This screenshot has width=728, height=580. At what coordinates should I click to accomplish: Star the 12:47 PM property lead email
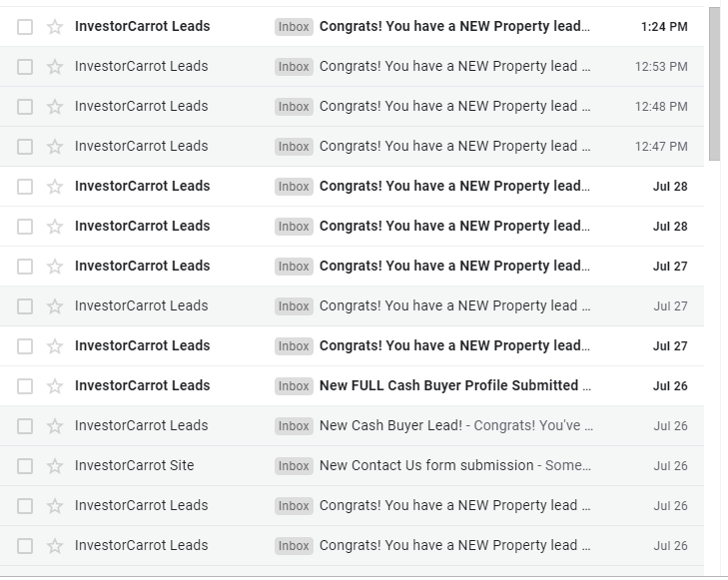[x=55, y=147]
